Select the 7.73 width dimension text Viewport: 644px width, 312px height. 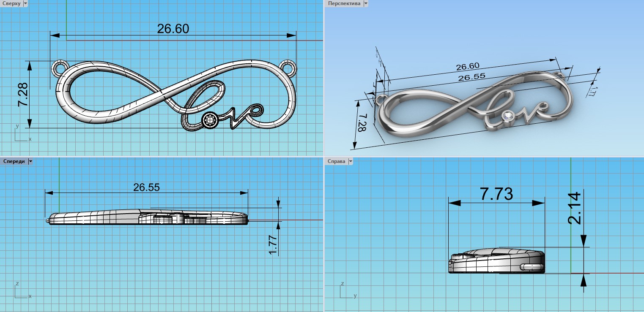(496, 194)
